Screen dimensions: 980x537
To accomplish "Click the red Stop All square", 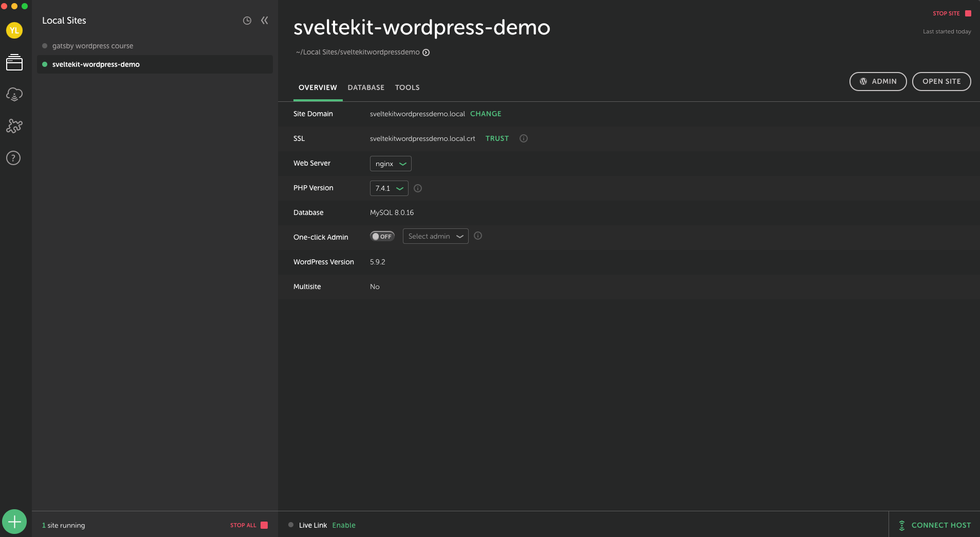I will [264, 525].
